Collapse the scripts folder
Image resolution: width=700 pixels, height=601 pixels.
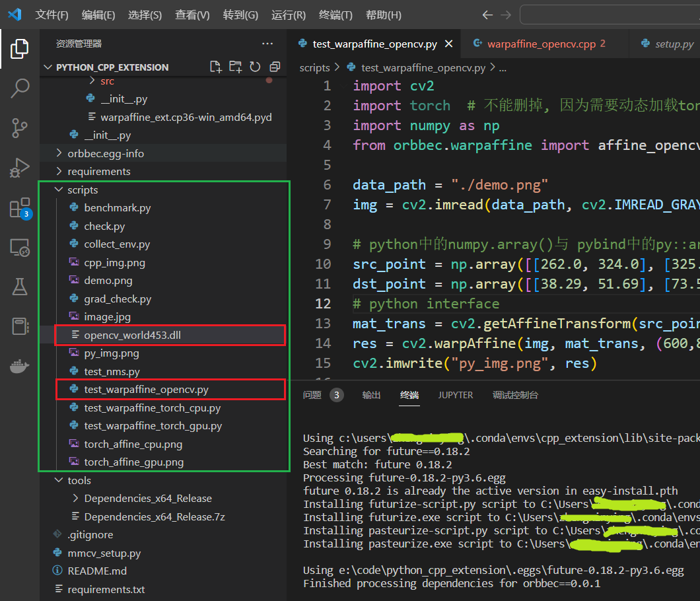83,190
